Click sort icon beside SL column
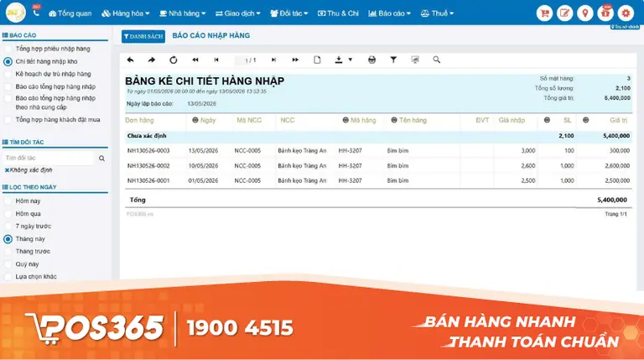The height and width of the screenshot is (360, 644). coord(547,120)
